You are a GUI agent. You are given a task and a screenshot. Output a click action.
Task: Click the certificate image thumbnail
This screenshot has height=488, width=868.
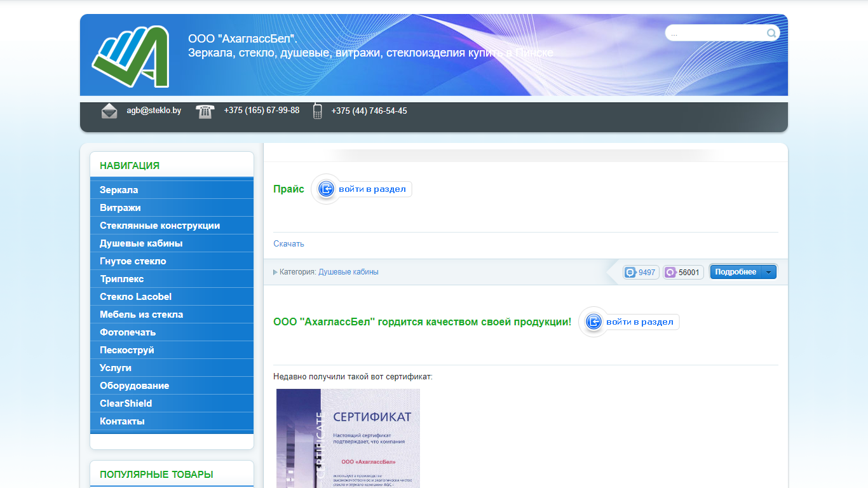click(348, 438)
